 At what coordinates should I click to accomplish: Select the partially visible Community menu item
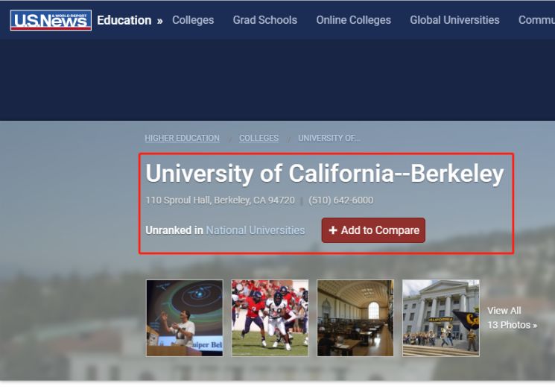(x=536, y=20)
